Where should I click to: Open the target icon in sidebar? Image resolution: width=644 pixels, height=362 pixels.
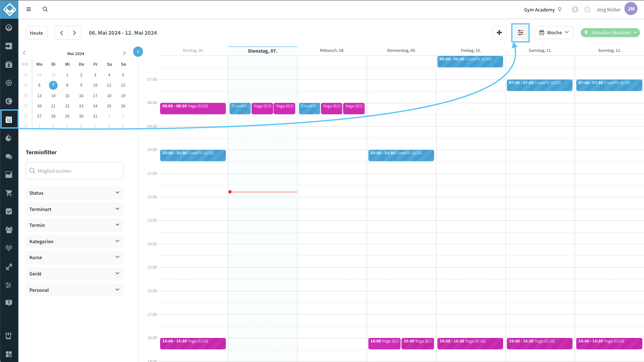point(9,83)
